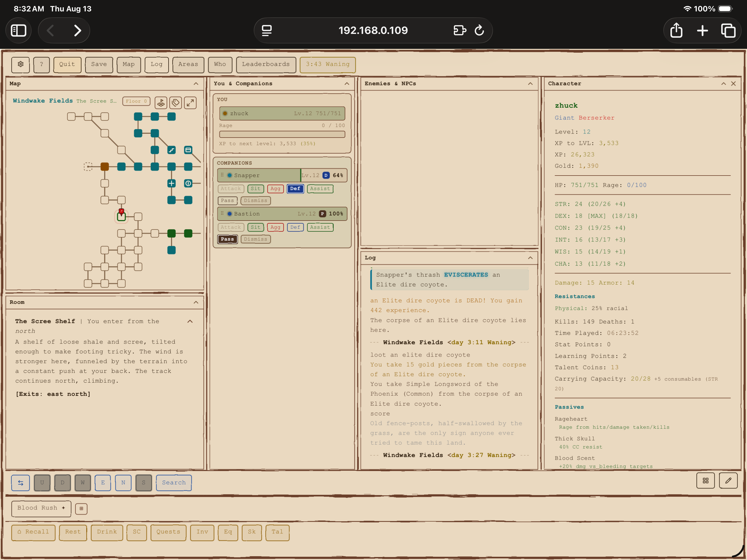Image resolution: width=747 pixels, height=560 pixels.
Task: Move north with the N button
Action: 123,483
